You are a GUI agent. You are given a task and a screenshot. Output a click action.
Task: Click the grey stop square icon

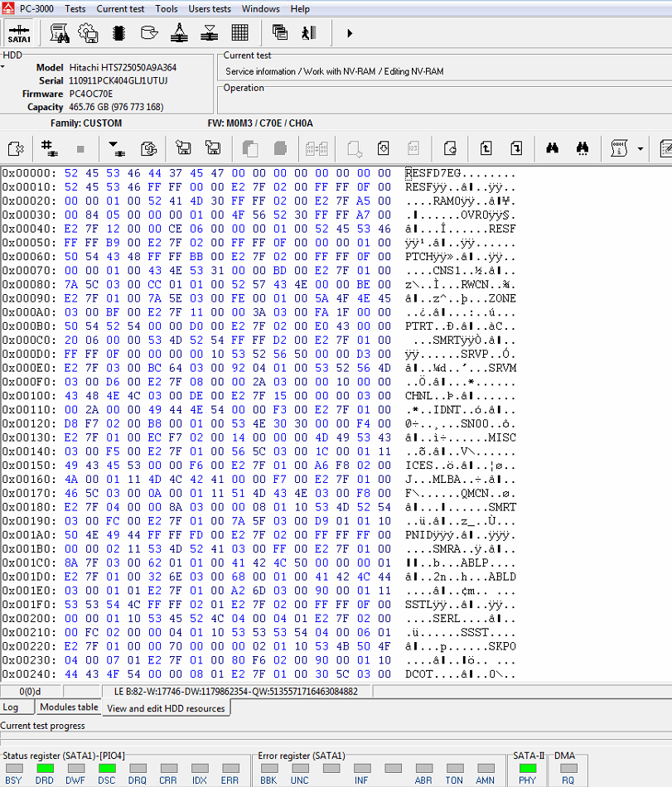coord(80,149)
